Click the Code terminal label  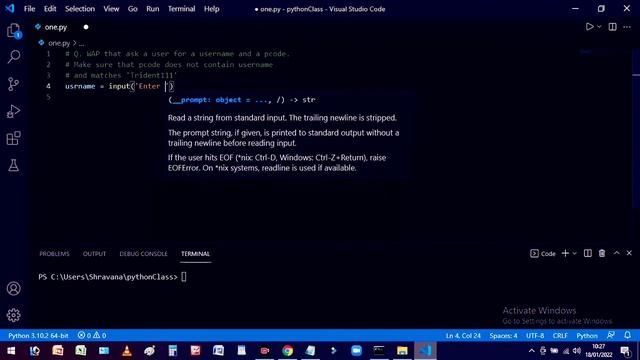pos(543,253)
